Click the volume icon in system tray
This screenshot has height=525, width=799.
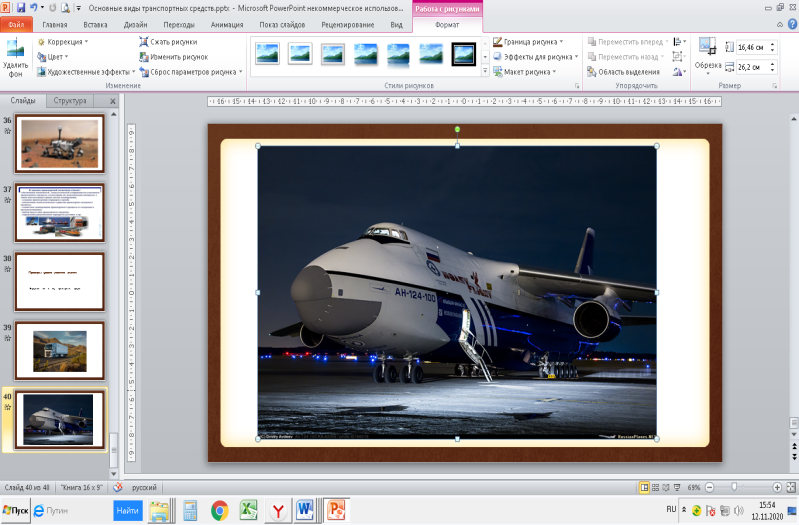[x=738, y=510]
